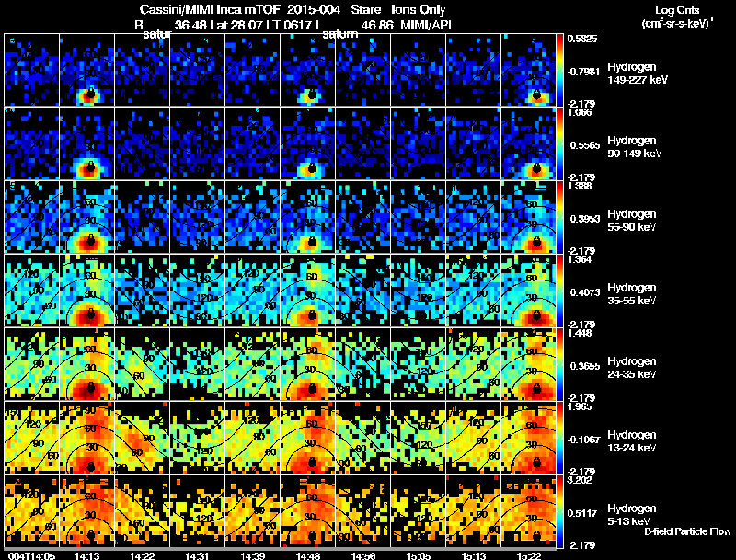Select the 14:22 time label

[143, 556]
